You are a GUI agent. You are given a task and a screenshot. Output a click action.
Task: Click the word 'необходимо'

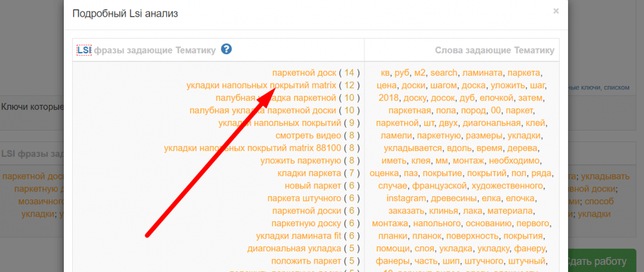(x=513, y=160)
